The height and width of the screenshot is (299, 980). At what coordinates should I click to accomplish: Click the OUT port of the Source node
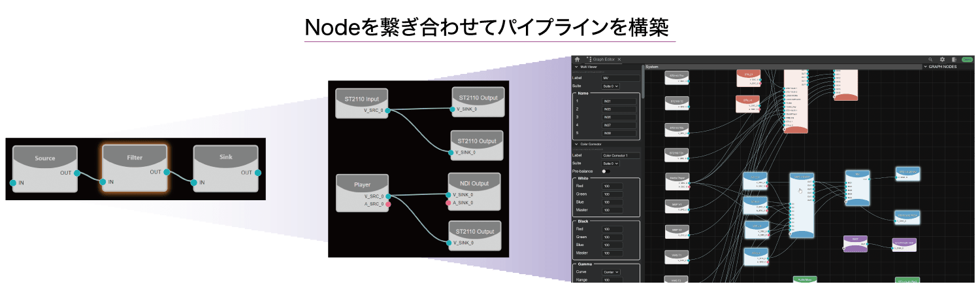tap(77, 173)
